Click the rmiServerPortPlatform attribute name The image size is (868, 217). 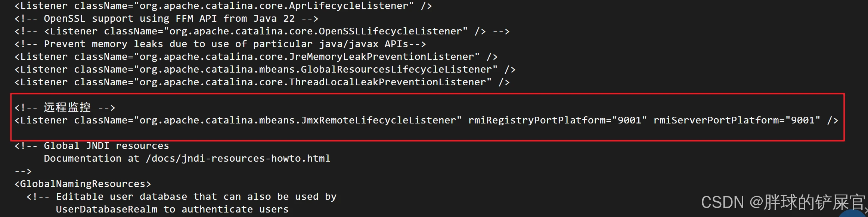[x=716, y=120]
